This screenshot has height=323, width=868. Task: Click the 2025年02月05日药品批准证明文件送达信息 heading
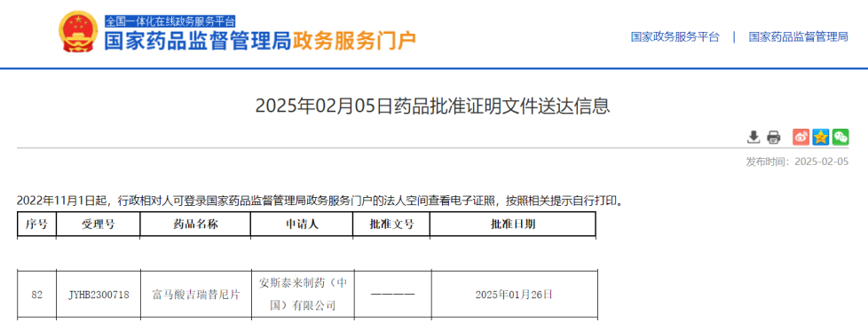click(432, 106)
